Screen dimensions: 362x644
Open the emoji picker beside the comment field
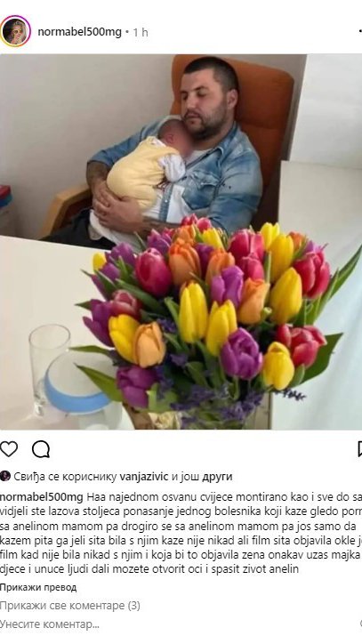coord(360,624)
